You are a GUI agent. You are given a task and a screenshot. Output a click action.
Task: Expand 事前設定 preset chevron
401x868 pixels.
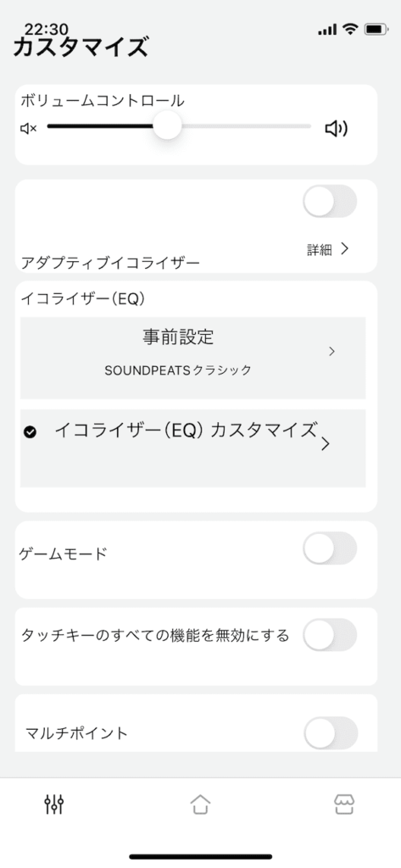point(331,352)
